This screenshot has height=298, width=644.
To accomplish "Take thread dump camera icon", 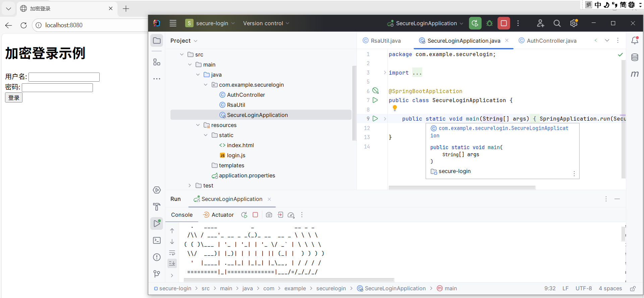I will coord(269,215).
